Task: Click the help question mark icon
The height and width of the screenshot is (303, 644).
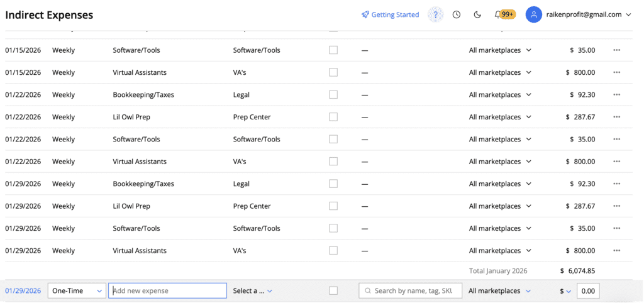Action: click(x=435, y=15)
